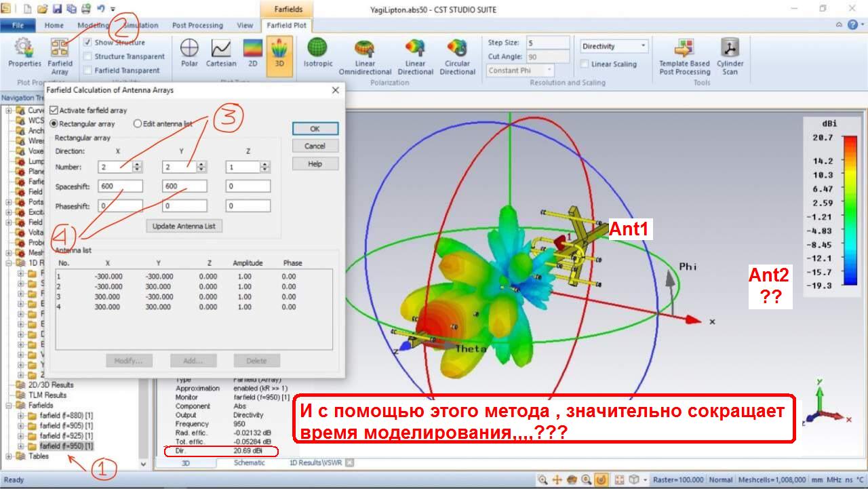Toggle the Show Structure checkbox
The width and height of the screenshot is (868, 489).
coord(87,43)
